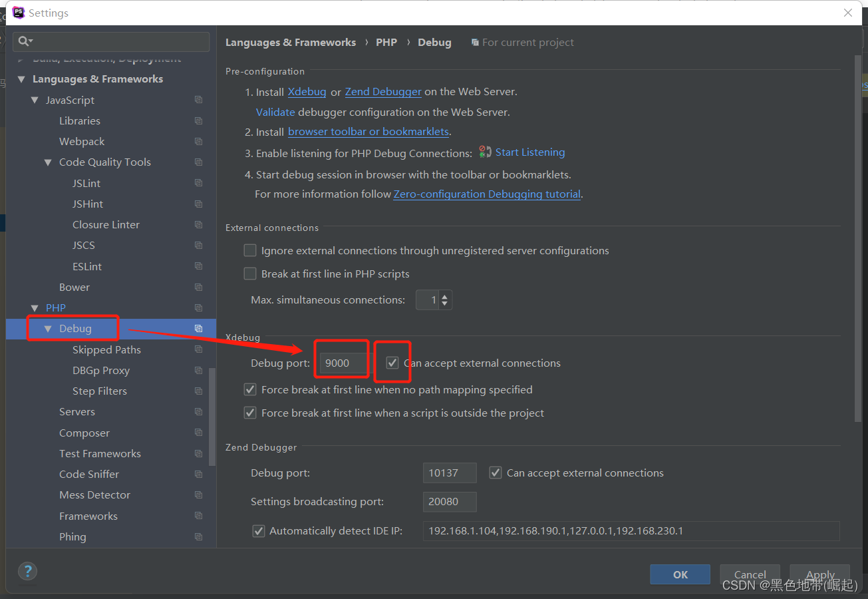This screenshot has height=599, width=868.
Task: Click the search magnifier icon in settings
Action: click(x=23, y=41)
